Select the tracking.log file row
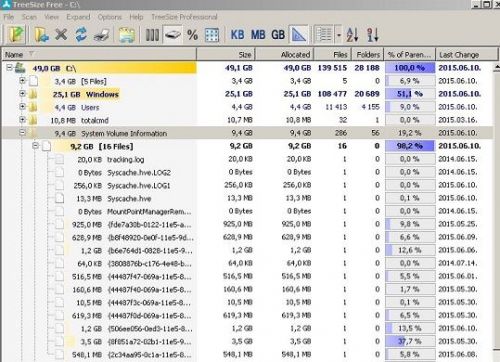500x362 pixels. click(x=248, y=159)
